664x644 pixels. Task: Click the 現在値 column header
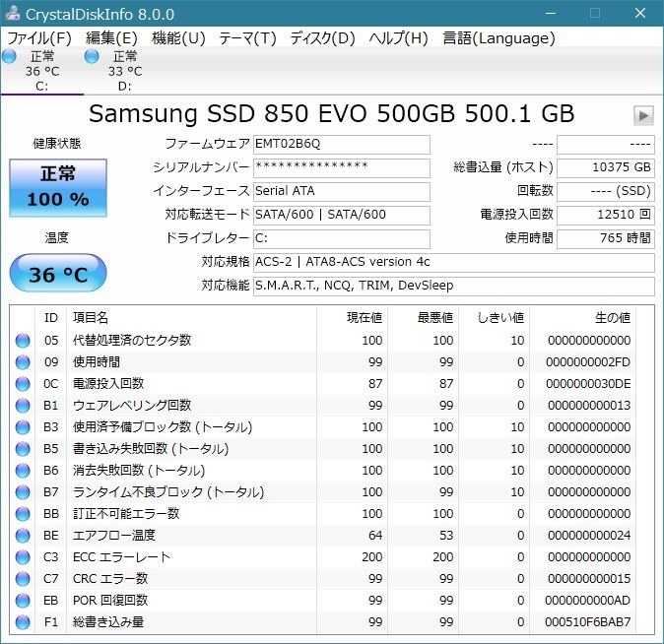(365, 317)
